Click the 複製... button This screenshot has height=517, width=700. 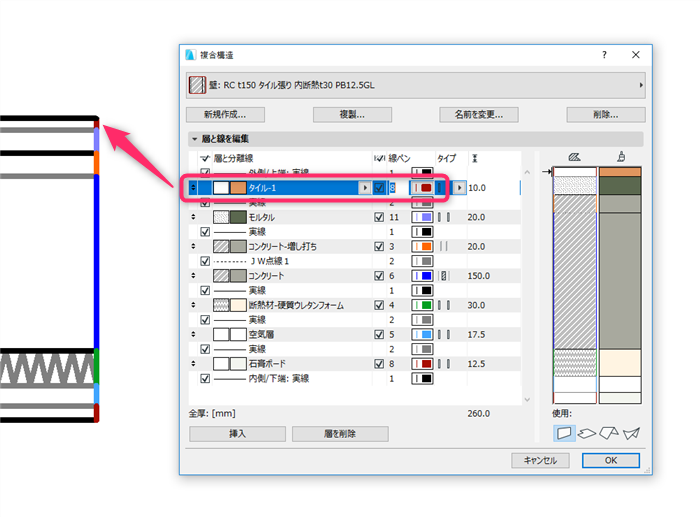pyautogui.click(x=352, y=115)
